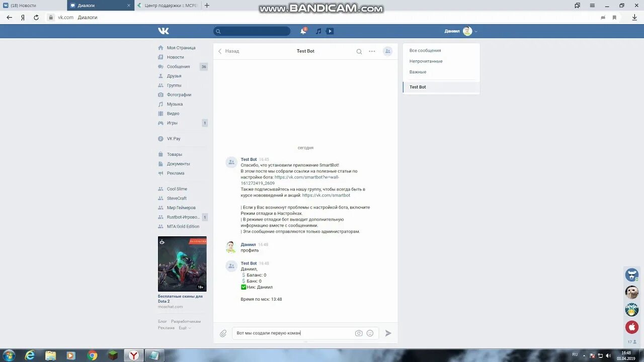Open the https://vk.com/smartbot group link
Viewport: 644px width, 362px height.
[x=326, y=196]
